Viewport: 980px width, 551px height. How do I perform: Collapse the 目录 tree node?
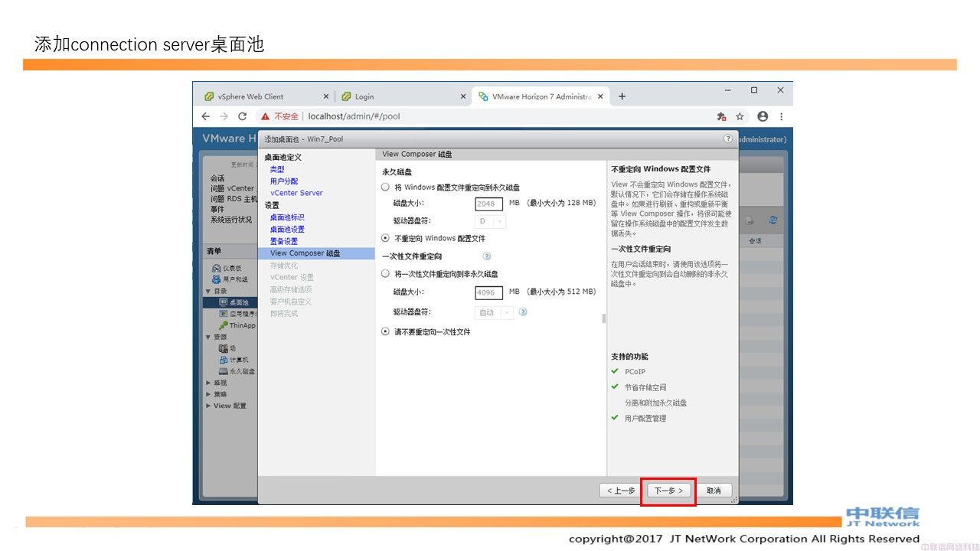tap(207, 291)
